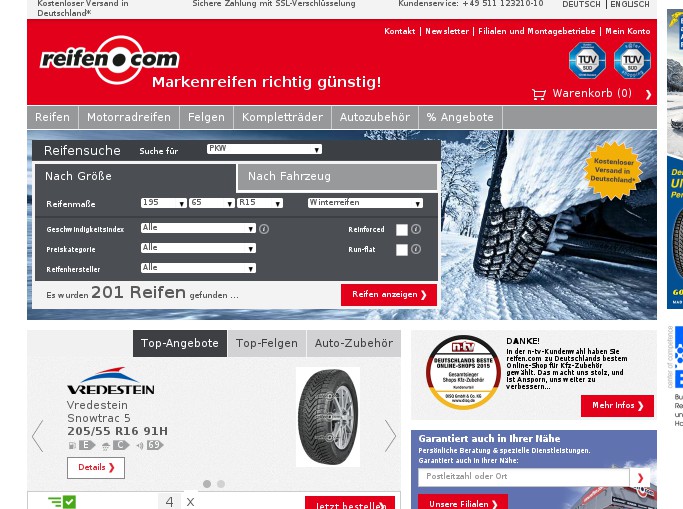683x509 pixels.
Task: Open the Felgen menu
Action: pyautogui.click(x=206, y=118)
